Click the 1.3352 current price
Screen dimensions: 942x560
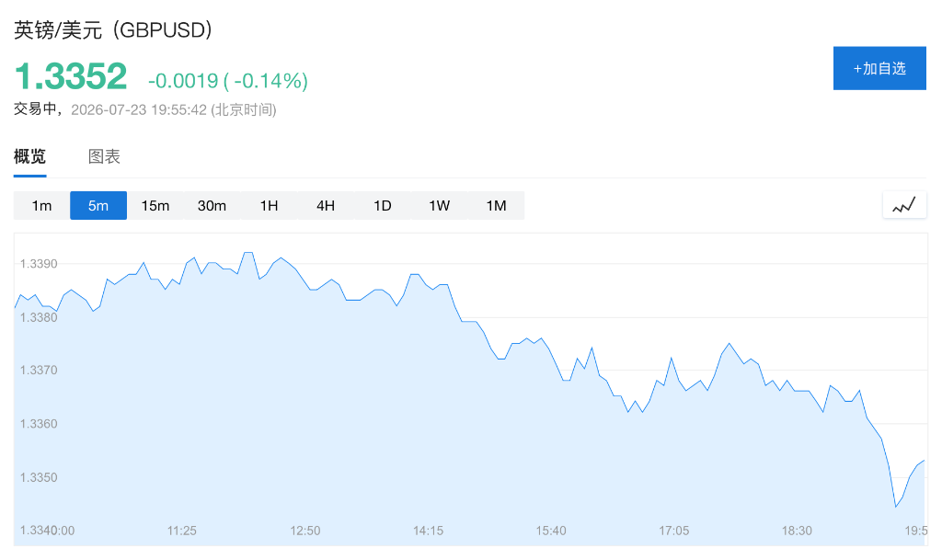[70, 76]
